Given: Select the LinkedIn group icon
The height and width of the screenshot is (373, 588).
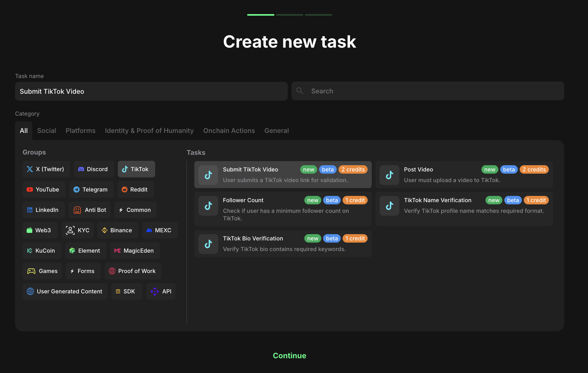Looking at the screenshot, I should pos(30,210).
